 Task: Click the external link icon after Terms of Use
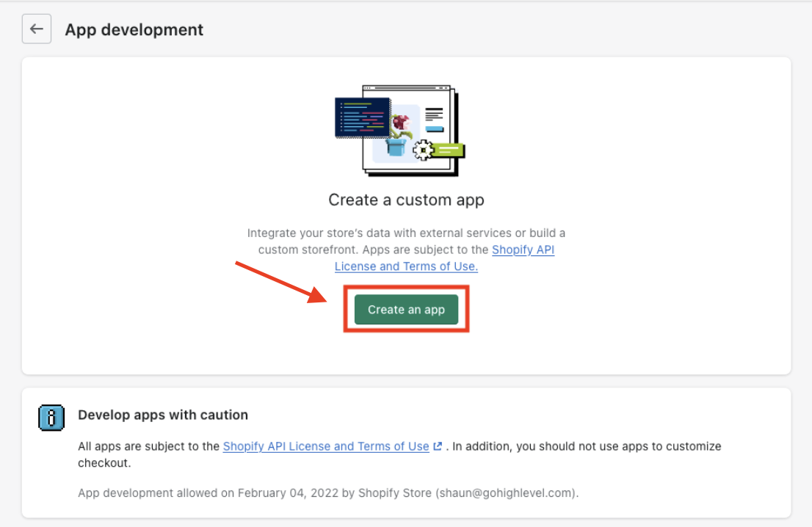pos(438,446)
